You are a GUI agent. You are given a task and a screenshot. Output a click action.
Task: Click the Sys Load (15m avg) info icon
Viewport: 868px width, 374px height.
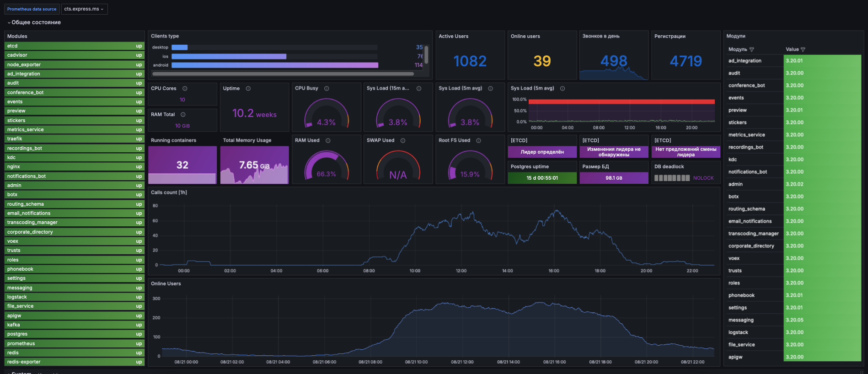click(x=419, y=88)
